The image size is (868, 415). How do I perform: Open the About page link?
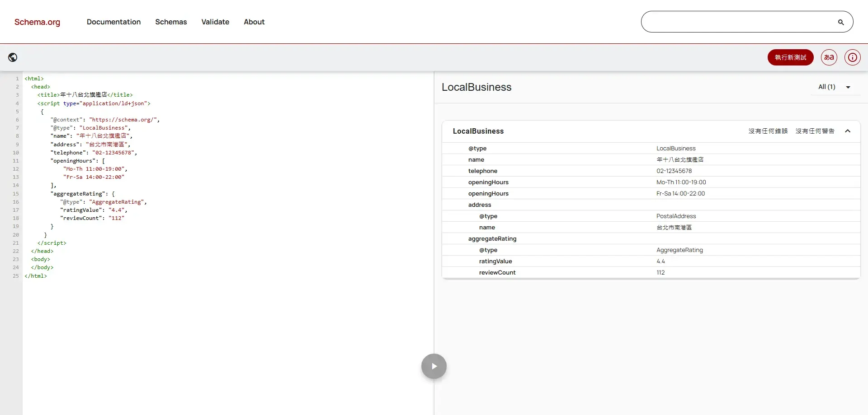(254, 22)
